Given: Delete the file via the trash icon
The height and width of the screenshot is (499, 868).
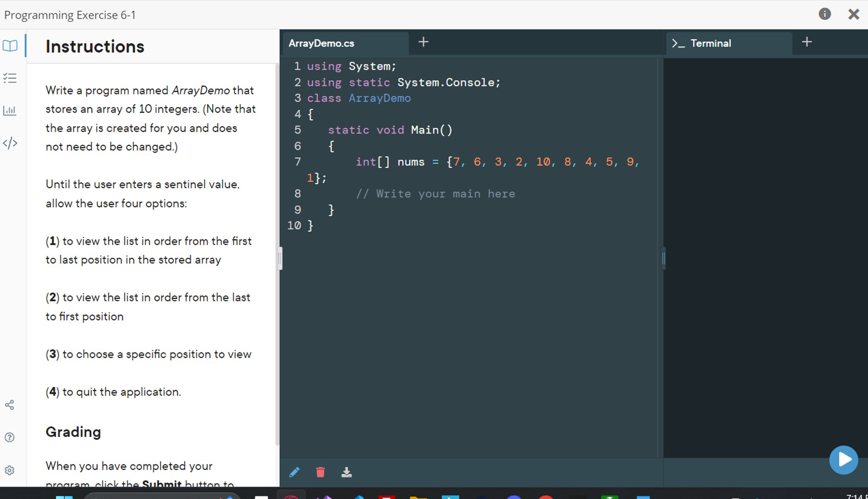Looking at the screenshot, I should pos(320,472).
